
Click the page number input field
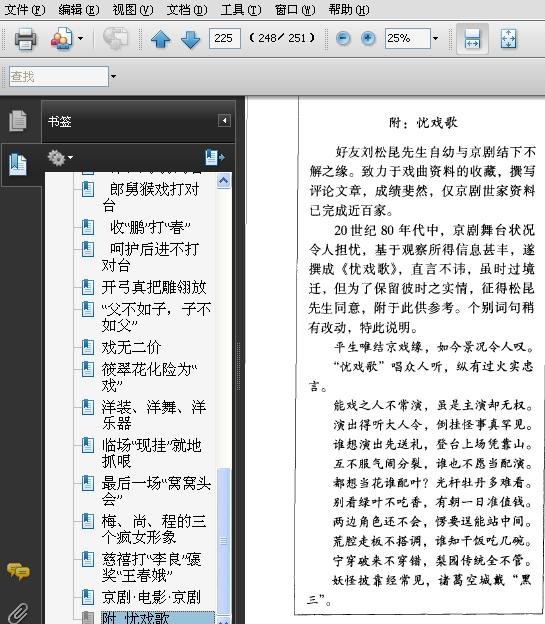pos(225,39)
